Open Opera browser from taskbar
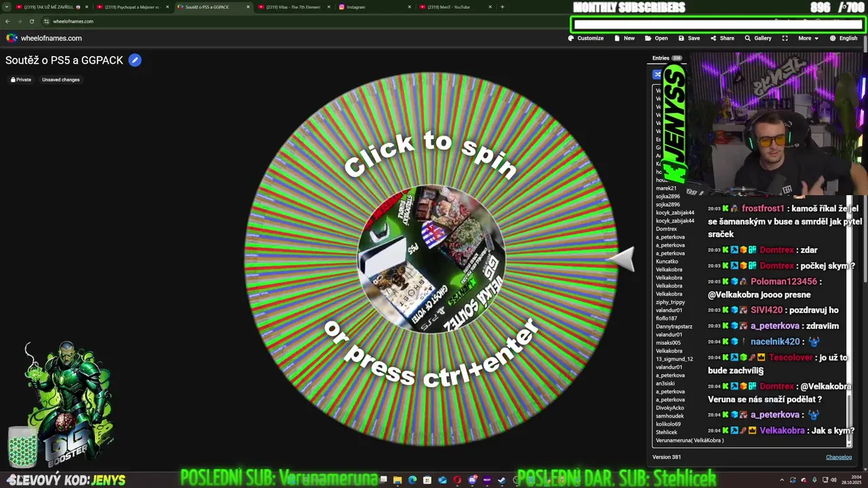This screenshot has width=868, height=488. coord(457,480)
